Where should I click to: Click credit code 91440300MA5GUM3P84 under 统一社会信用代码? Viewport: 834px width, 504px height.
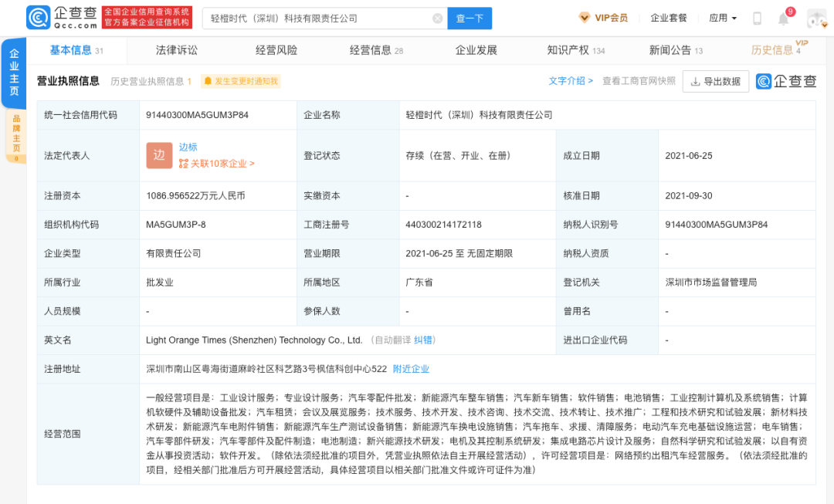[198, 115]
